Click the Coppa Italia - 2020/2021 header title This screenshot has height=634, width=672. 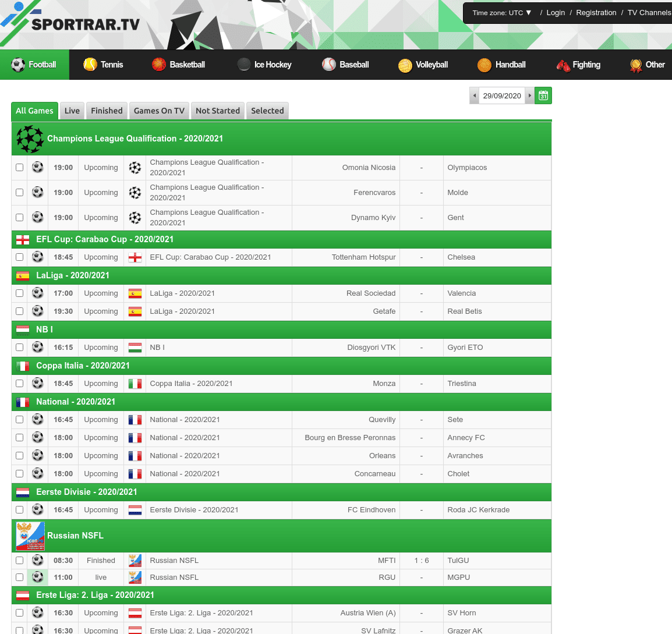coord(83,366)
